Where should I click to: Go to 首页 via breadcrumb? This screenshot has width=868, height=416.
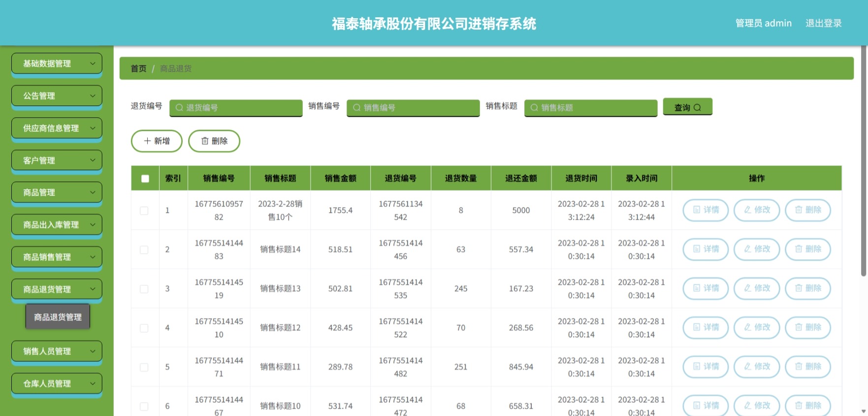138,69
